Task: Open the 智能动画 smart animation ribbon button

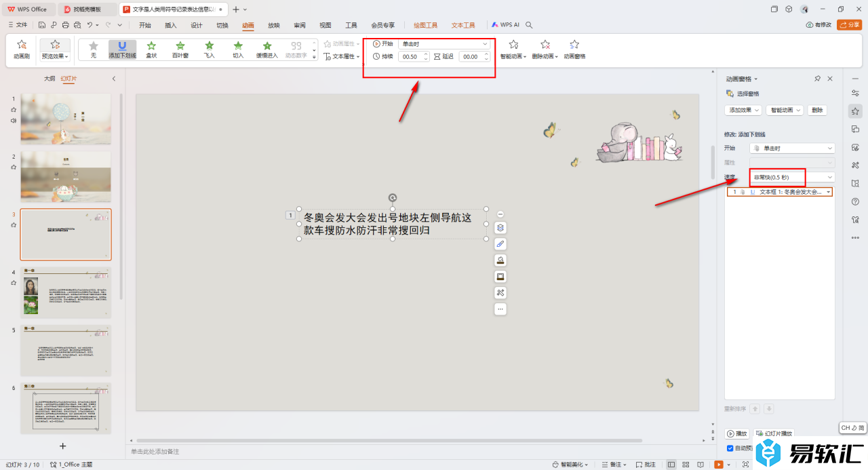Action: click(514, 50)
